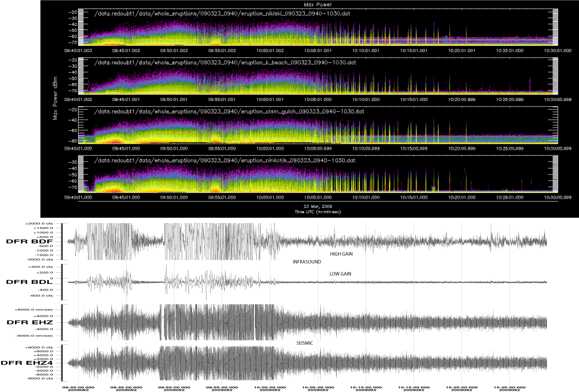
Task: Click the '+400.0 cts' value on BDL axis
Action: (x=40, y=267)
